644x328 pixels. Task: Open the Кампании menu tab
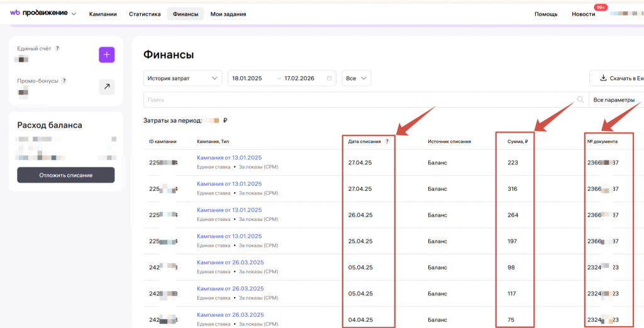[x=103, y=14]
